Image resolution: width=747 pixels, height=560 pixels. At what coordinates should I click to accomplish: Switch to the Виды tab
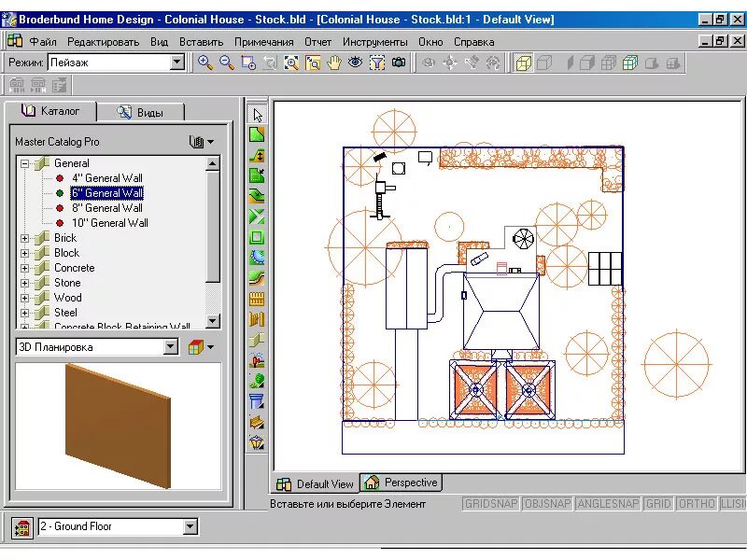141,112
